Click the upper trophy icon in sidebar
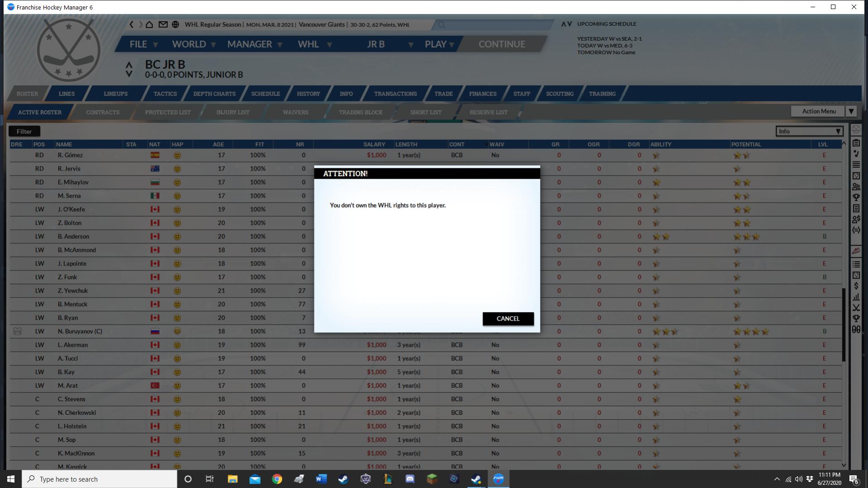Viewport: 868px width, 488px height. (856, 198)
